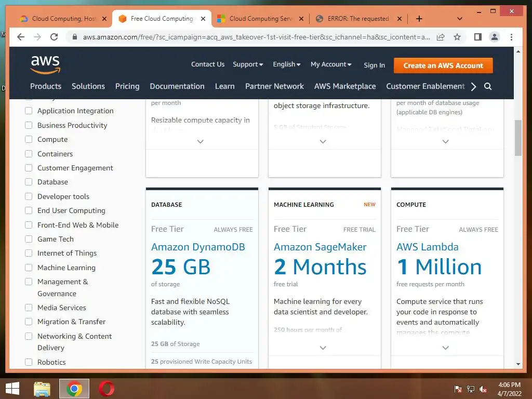Screen dimensions: 532x399
Task: Open the Support dropdown menu
Action: 248,64
